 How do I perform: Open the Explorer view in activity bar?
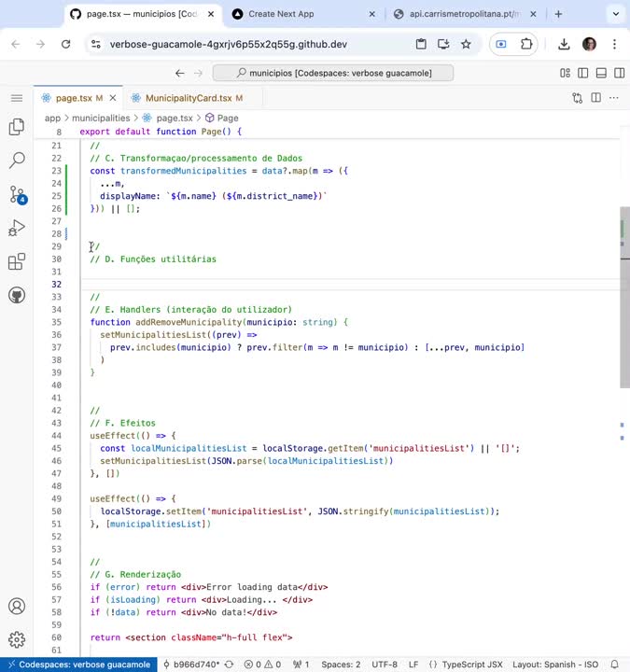(x=17, y=127)
